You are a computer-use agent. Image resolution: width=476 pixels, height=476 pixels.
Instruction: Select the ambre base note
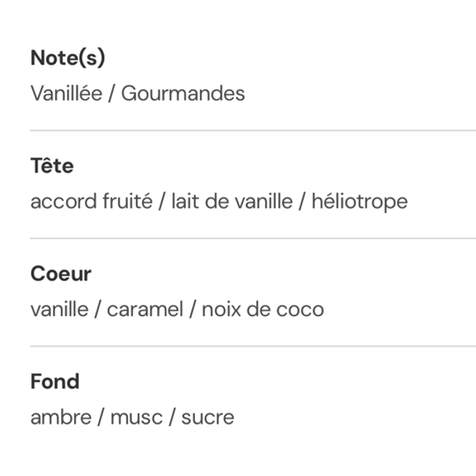(x=62, y=416)
